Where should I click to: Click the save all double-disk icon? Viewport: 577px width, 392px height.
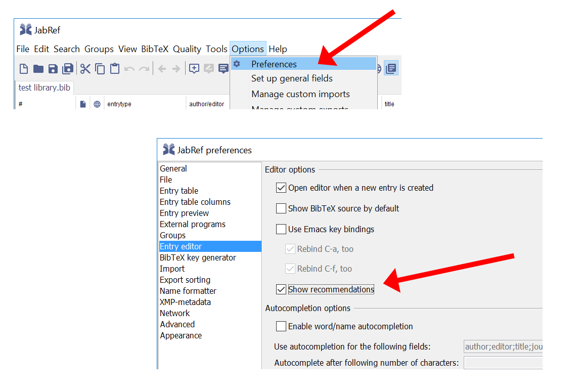coord(68,69)
